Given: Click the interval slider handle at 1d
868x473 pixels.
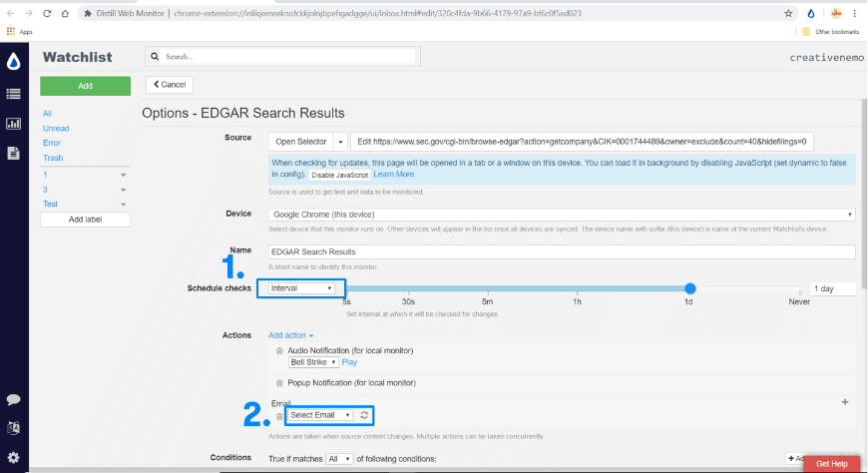Looking at the screenshot, I should click(x=689, y=288).
